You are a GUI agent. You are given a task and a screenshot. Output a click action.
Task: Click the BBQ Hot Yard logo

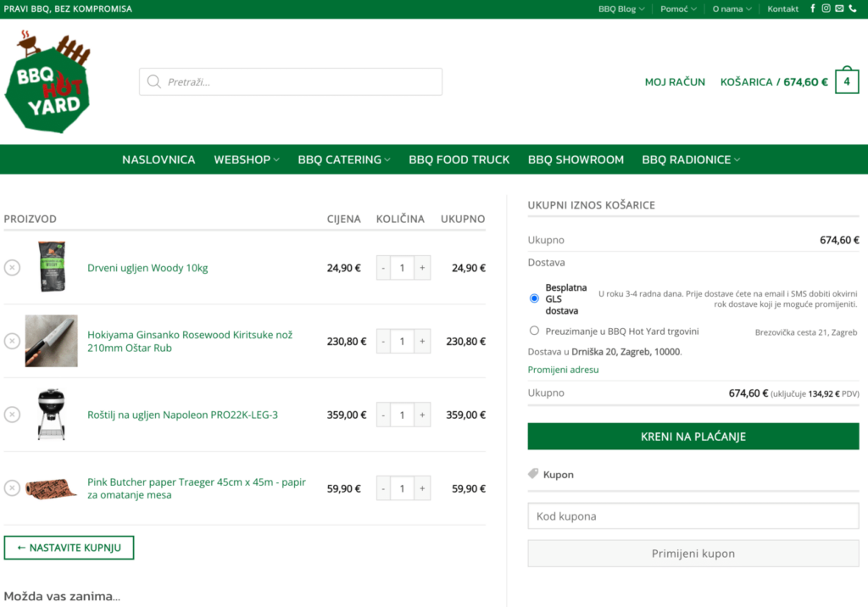tap(47, 81)
